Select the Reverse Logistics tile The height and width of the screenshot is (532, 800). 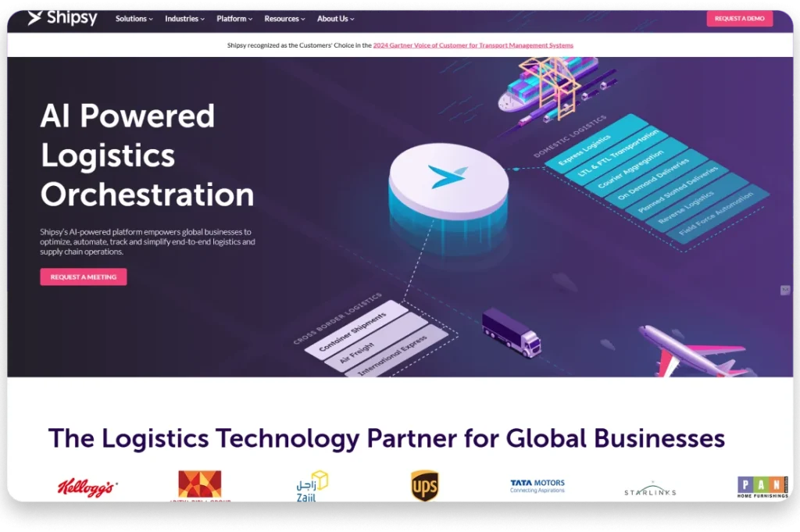click(698, 201)
